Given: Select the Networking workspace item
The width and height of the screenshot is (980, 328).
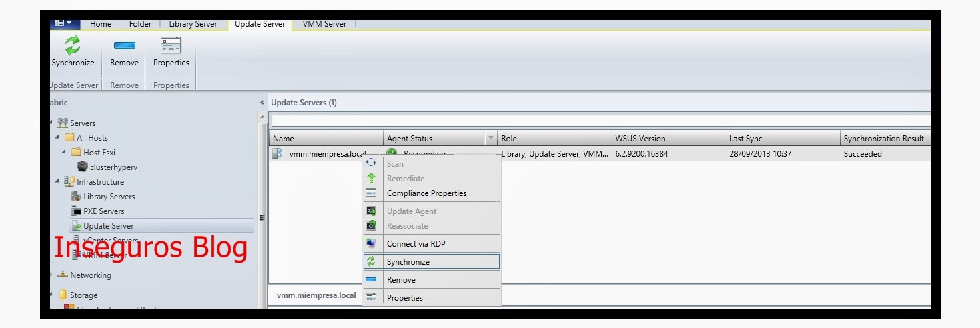Looking at the screenshot, I should 90,275.
